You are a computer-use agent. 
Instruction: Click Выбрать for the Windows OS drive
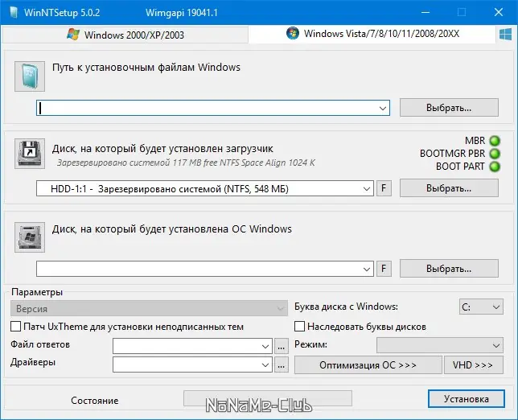click(449, 268)
